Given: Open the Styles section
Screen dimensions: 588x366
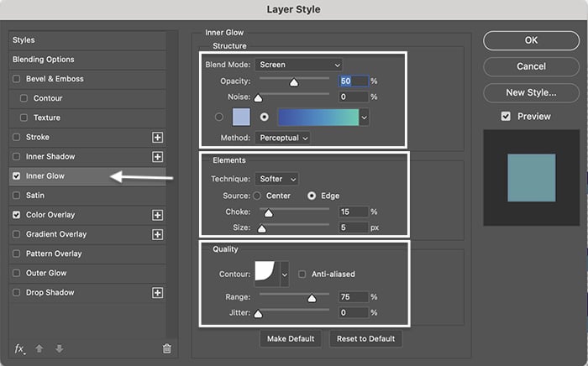Looking at the screenshot, I should point(87,40).
